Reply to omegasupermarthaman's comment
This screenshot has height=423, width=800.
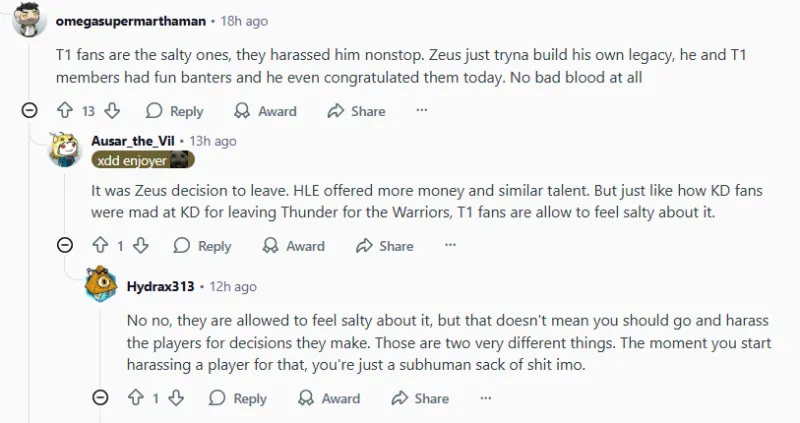click(x=174, y=111)
